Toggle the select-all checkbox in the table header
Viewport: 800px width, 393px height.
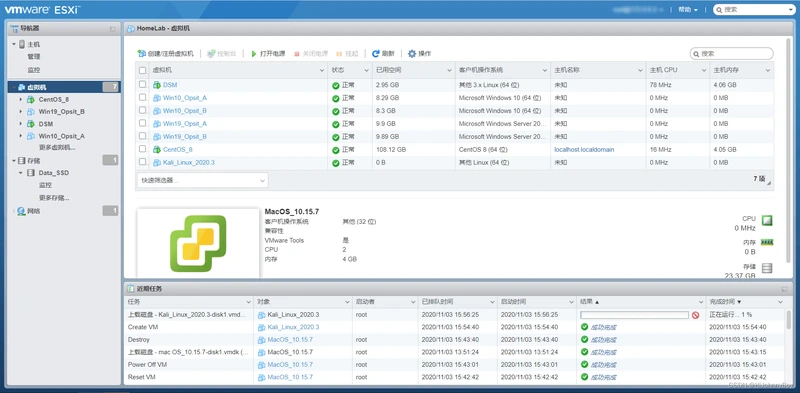pyautogui.click(x=142, y=70)
